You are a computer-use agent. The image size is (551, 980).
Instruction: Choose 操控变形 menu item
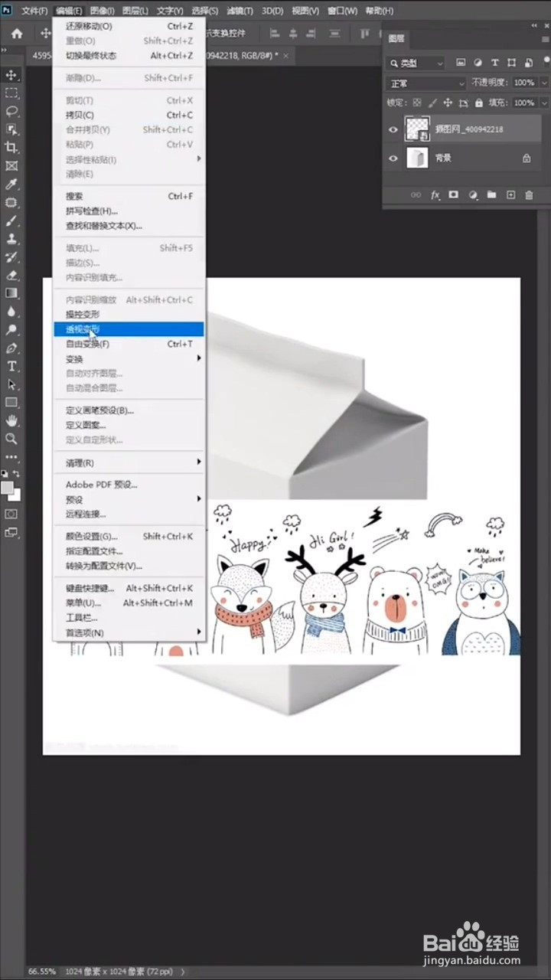click(129, 314)
